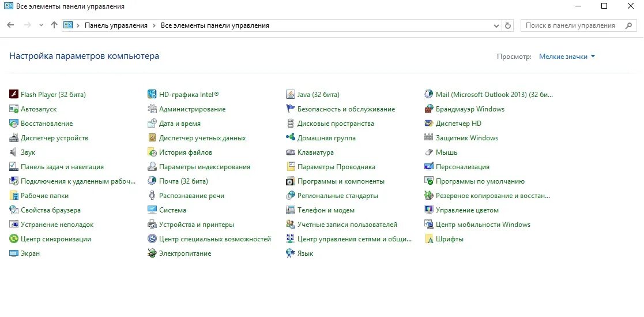644x317 pixels.
Task: Open the Мышь mouse icon
Action: click(x=429, y=152)
